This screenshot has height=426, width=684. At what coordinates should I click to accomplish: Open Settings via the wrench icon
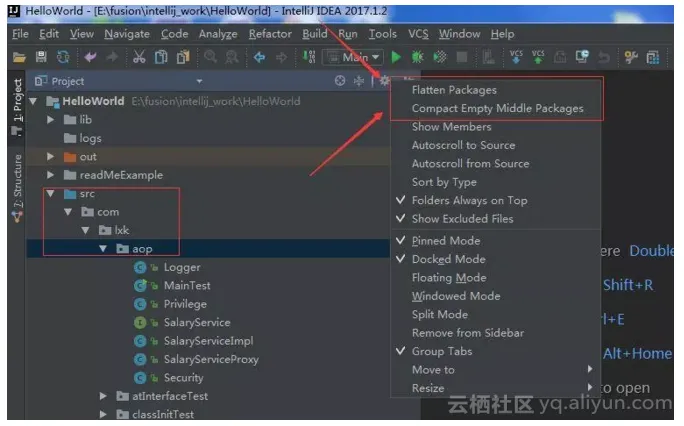[631, 57]
